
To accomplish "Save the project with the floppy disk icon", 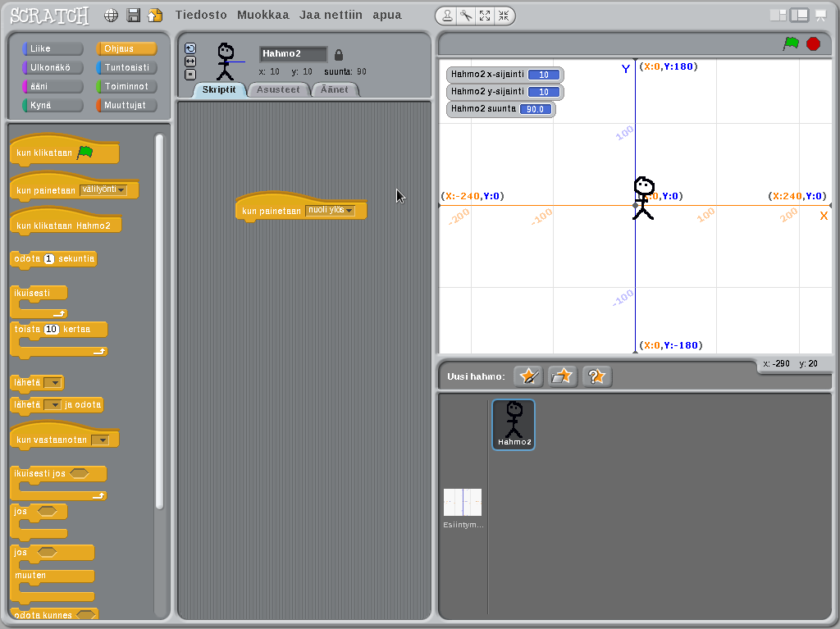I will coord(134,16).
